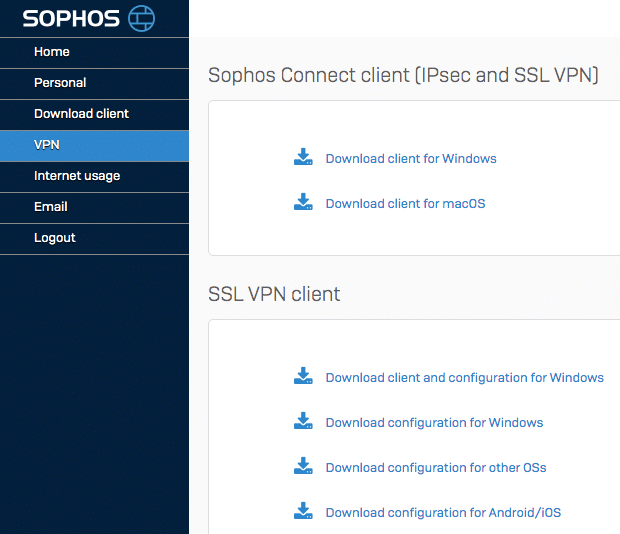Screen dimensions: 620x534
Task: Click download icon for client and configuration Windows
Action: (x=303, y=376)
